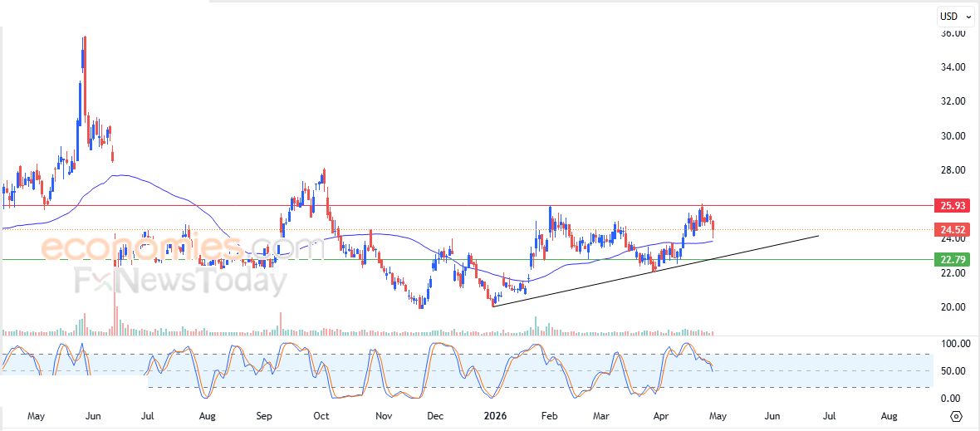
Task: Open the chart settings hexagon icon
Action: click(x=956, y=416)
